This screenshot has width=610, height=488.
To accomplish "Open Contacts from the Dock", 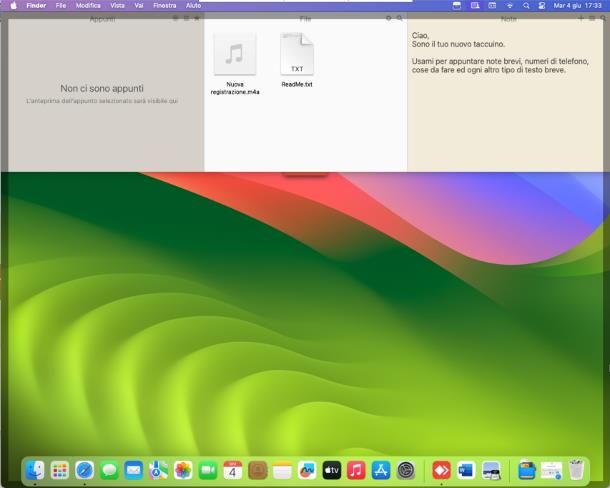I will coord(258,470).
